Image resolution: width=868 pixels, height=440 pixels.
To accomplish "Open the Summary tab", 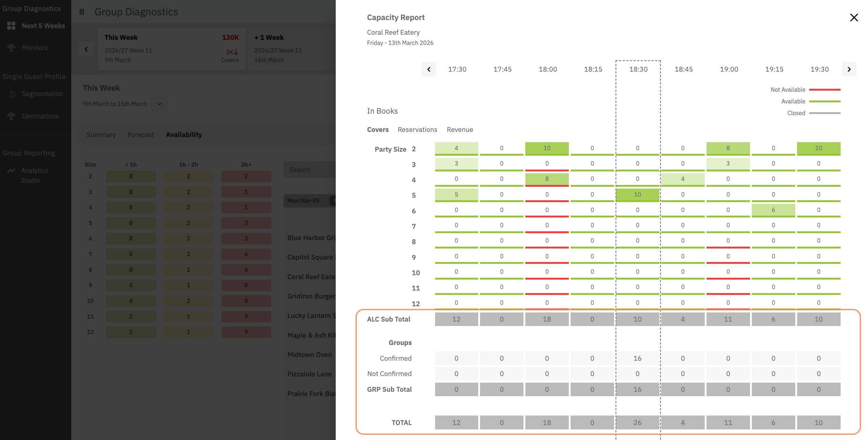I will [101, 135].
